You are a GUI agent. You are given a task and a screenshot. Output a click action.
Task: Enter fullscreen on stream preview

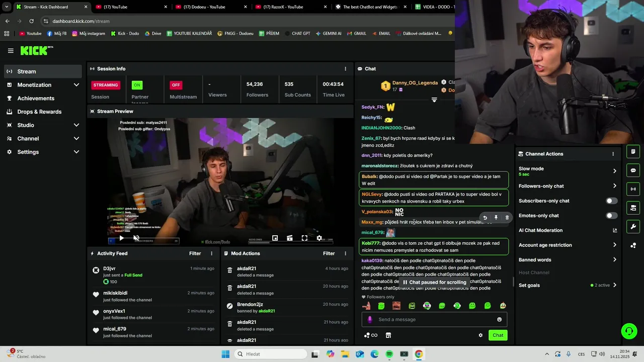[304, 238]
